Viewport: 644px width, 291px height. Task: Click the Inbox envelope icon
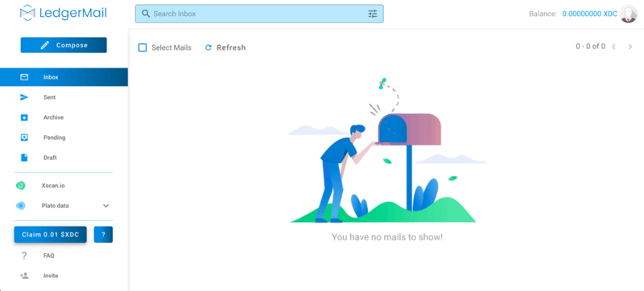[x=24, y=77]
